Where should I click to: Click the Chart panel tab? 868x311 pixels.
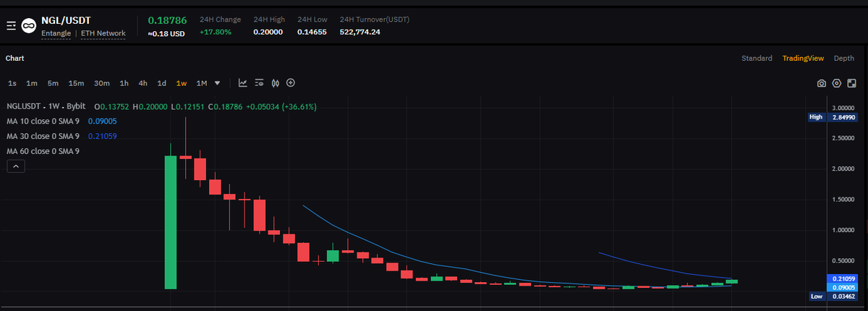(x=15, y=58)
